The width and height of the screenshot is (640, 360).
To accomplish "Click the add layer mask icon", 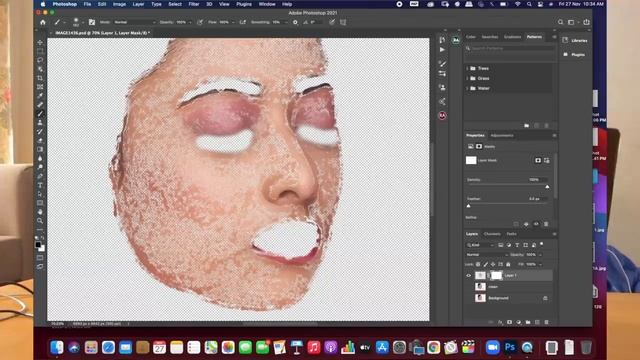I will click(x=509, y=322).
